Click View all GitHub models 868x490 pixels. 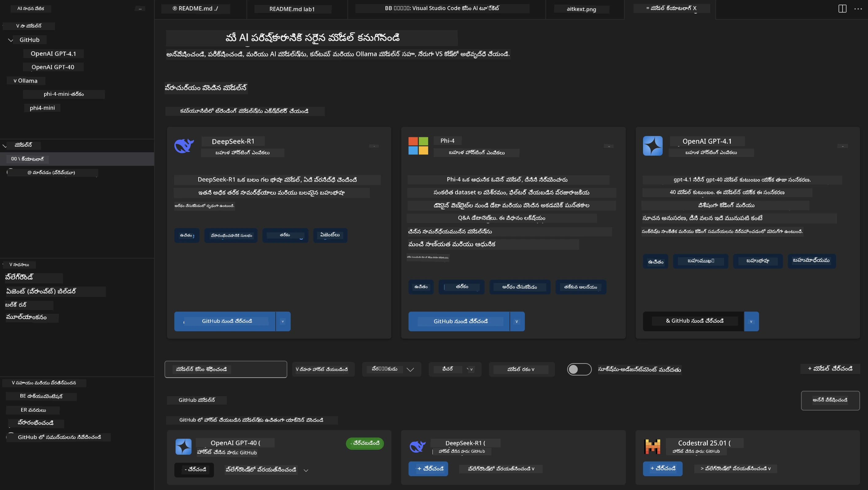pyautogui.click(x=830, y=400)
